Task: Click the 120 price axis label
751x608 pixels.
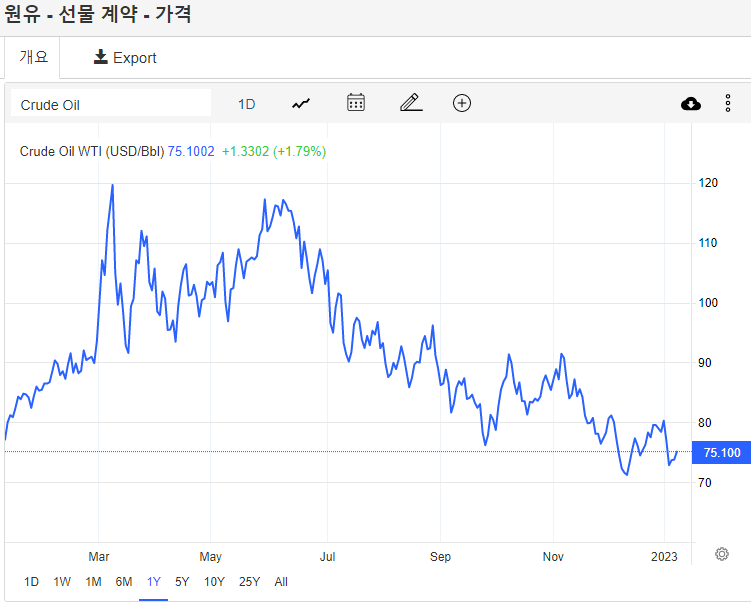Action: click(707, 183)
